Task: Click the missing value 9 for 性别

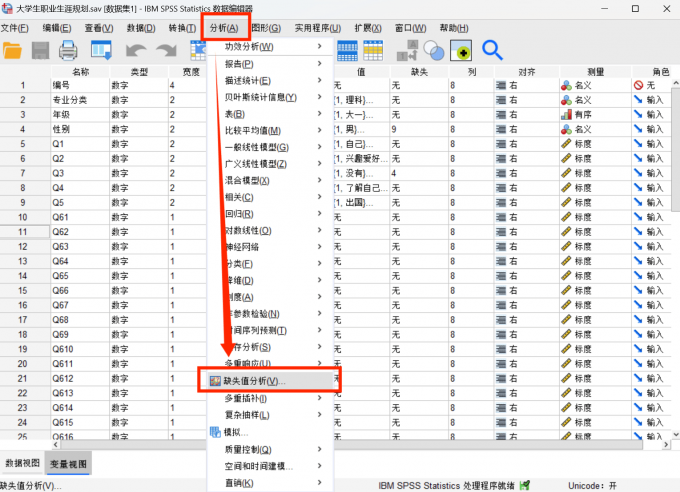Action: 419,129
